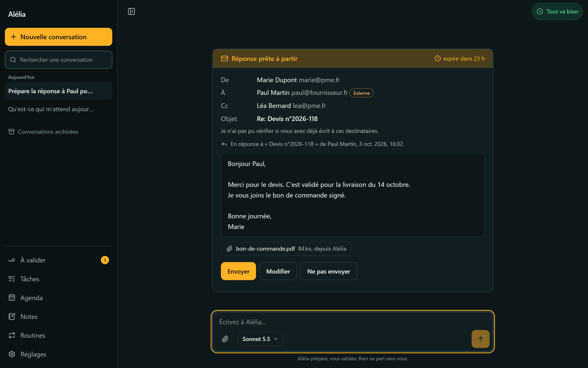
Task: Click the plus icon in Nouvelle conversation
Action: [14, 37]
